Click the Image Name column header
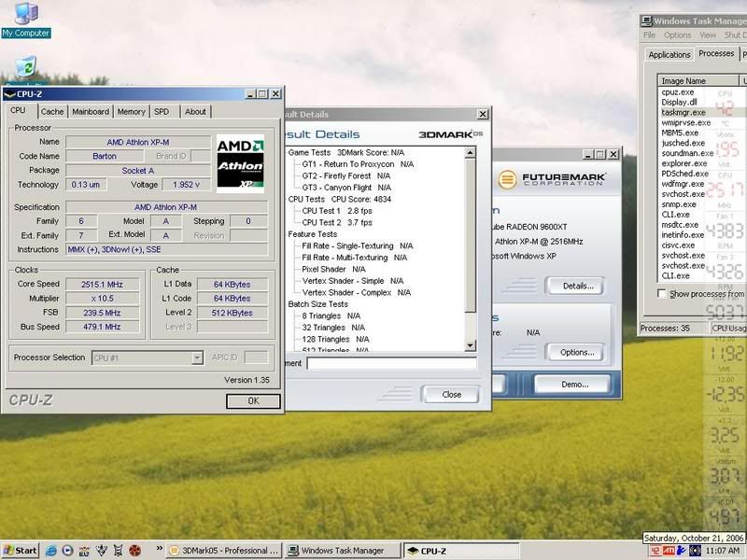This screenshot has width=747, height=560. (x=698, y=81)
